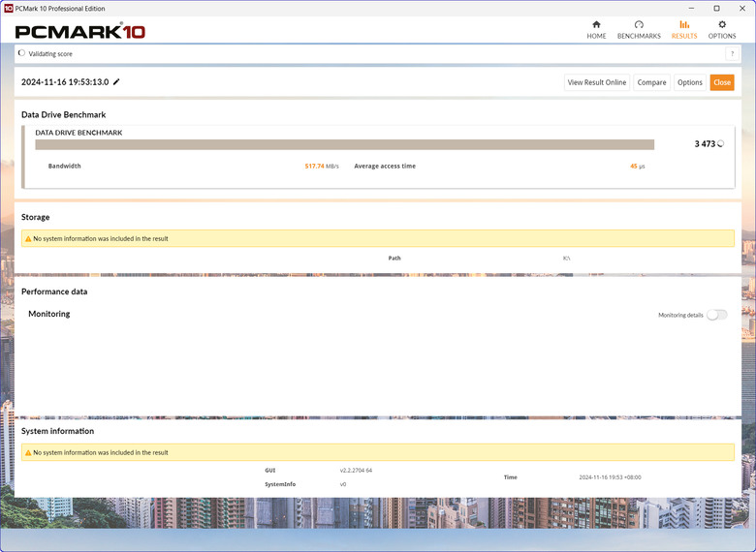This screenshot has width=756, height=552.
Task: Click PCMark 10 app icon in title bar
Action: [8, 8]
